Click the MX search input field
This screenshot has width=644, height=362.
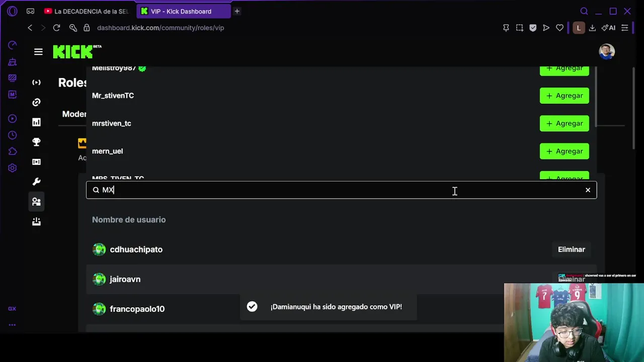point(341,190)
